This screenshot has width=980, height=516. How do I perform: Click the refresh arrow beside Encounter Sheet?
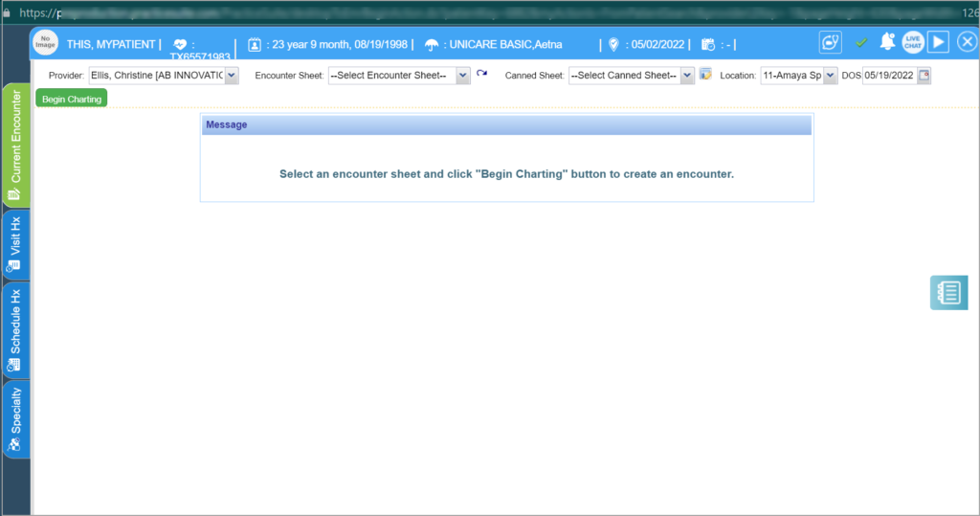tap(481, 75)
